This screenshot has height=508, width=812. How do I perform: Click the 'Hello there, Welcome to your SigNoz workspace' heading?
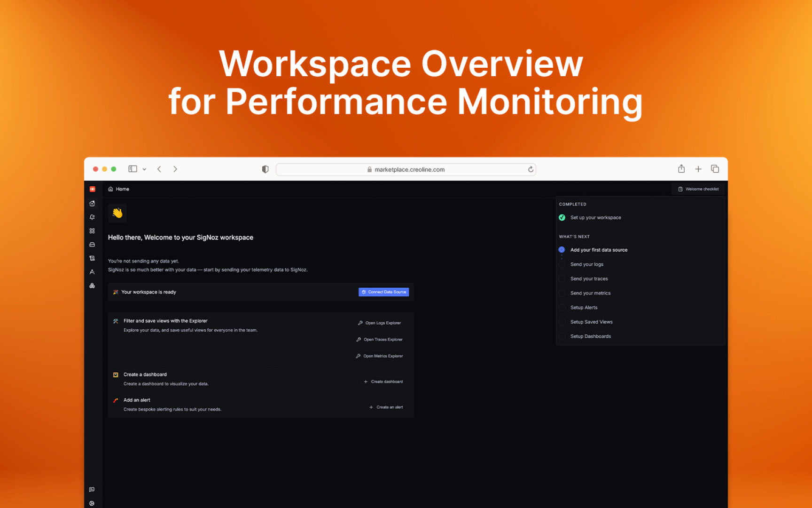181,238
